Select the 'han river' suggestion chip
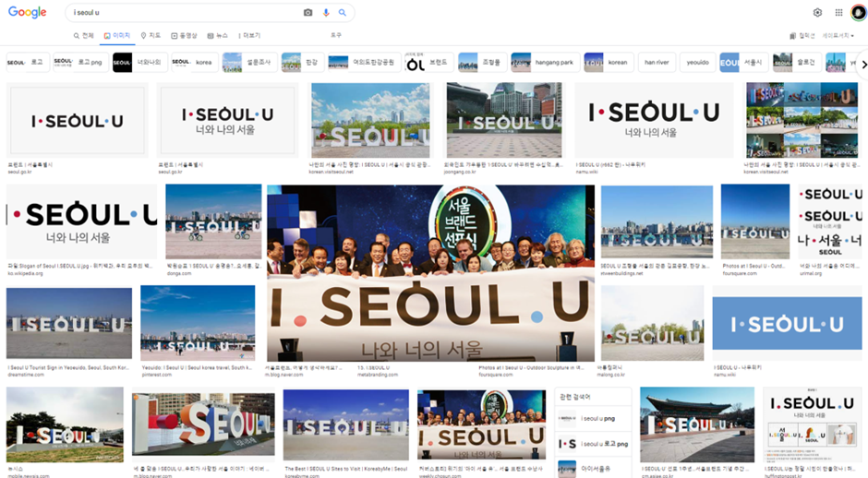The image size is (868, 478). tap(657, 63)
